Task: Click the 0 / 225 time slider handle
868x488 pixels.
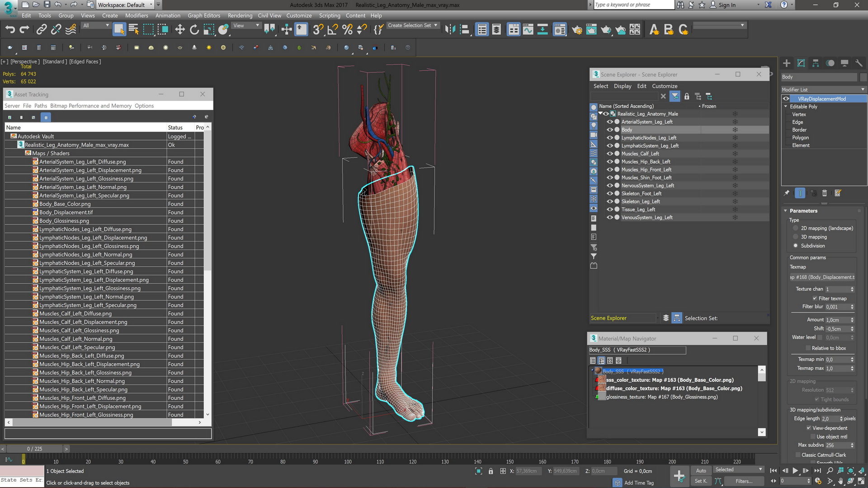Action: (34, 449)
